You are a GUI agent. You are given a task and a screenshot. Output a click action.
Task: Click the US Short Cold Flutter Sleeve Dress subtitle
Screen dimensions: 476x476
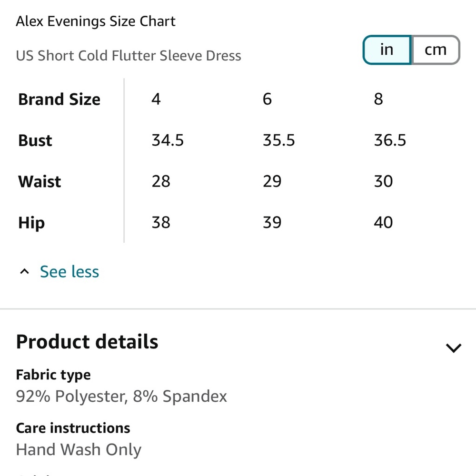tap(129, 56)
